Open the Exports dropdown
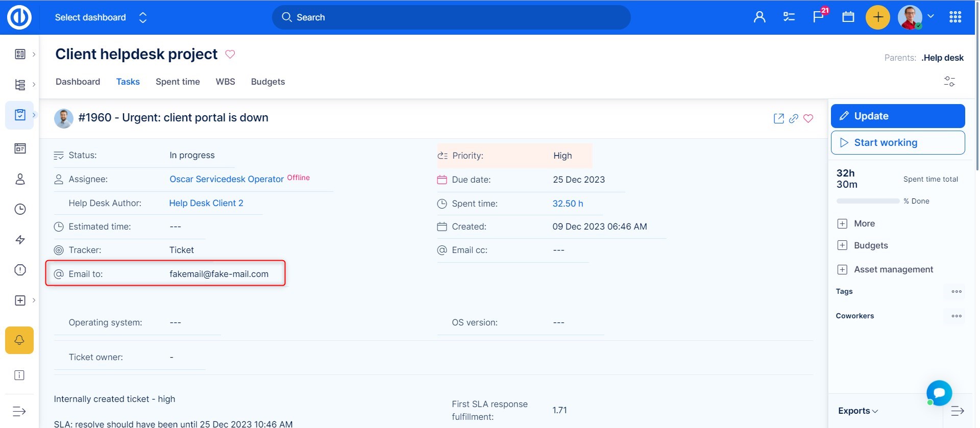The width and height of the screenshot is (980, 428). (857, 411)
